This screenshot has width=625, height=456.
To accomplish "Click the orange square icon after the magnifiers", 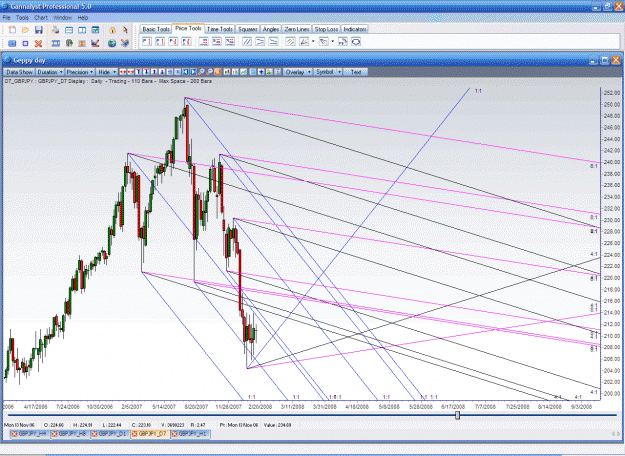I will [x=217, y=72].
